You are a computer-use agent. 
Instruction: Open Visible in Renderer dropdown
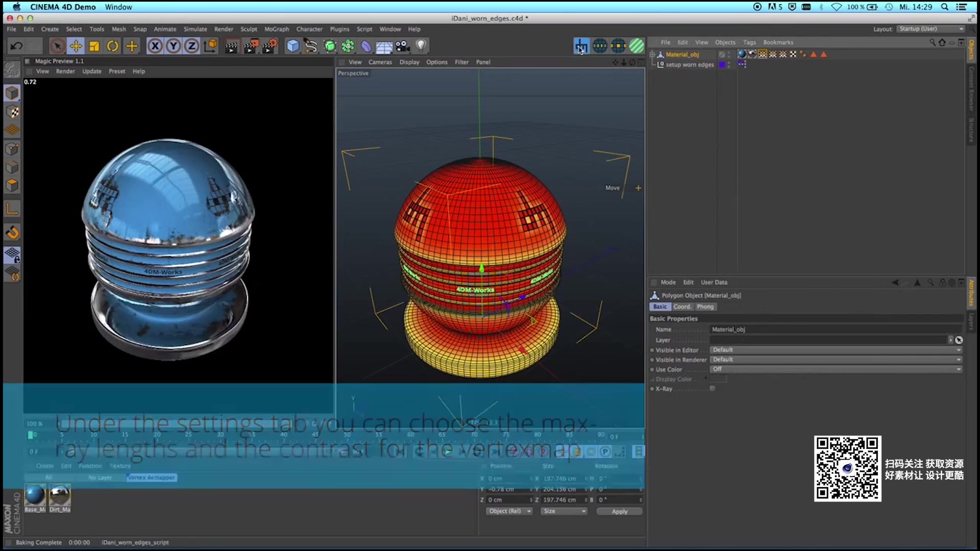coord(836,360)
